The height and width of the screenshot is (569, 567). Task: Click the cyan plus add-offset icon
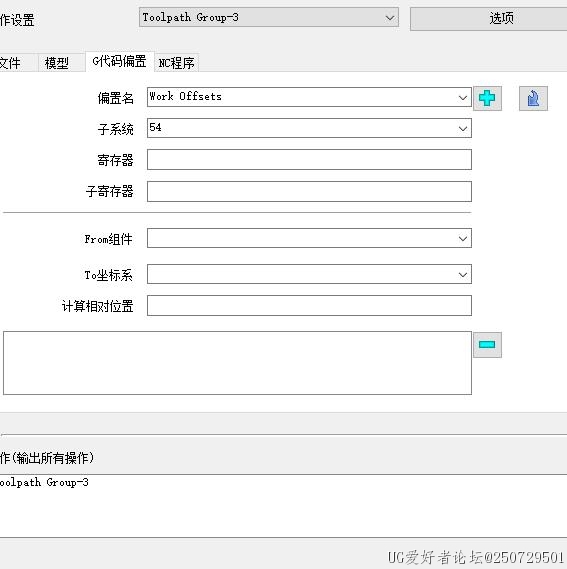(487, 98)
